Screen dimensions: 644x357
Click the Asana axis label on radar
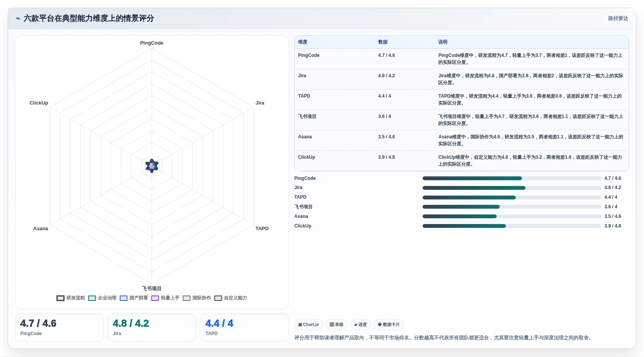pos(41,229)
